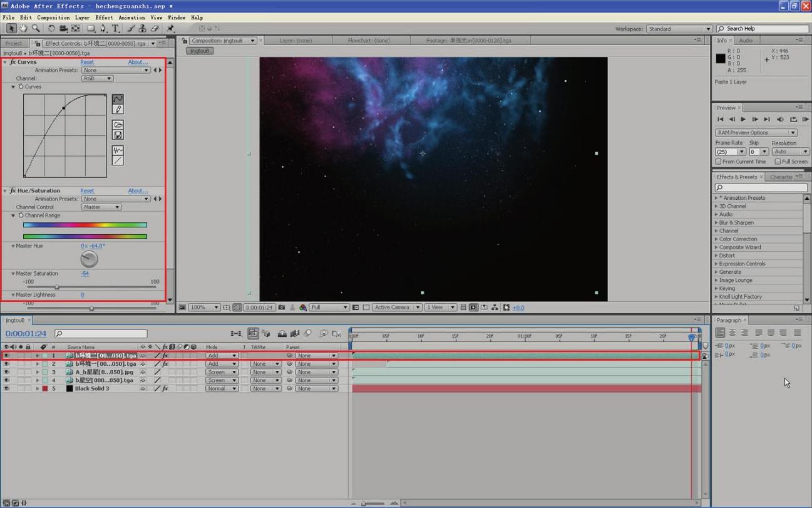Smooth the curve in Curves effect
This screenshot has height=508, width=812.
click(x=118, y=150)
